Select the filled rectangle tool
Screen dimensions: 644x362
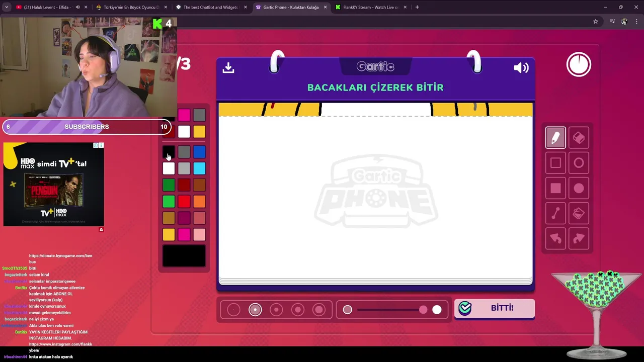tap(555, 188)
